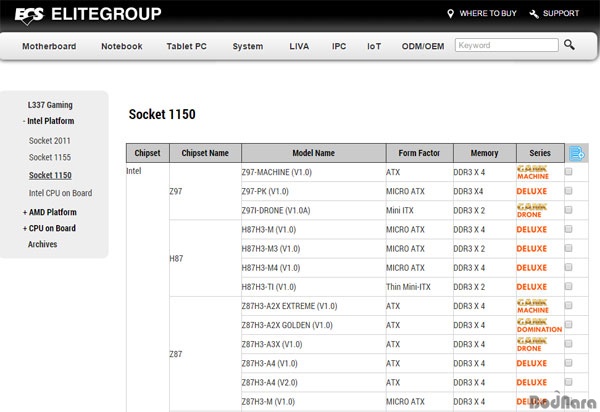This screenshot has width=600, height=412.
Task: Click Deluxe series badge in H87H3-TI row
Action: pos(532,287)
